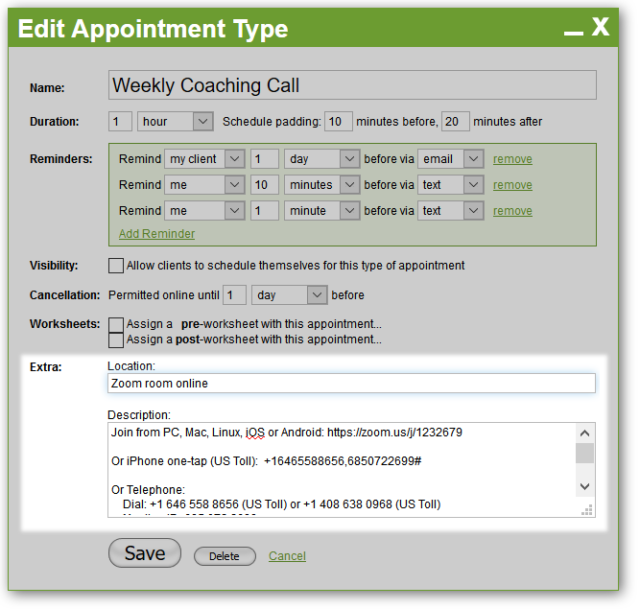Click the Duration number field
This screenshot has width=640, height=609.
click(x=120, y=121)
